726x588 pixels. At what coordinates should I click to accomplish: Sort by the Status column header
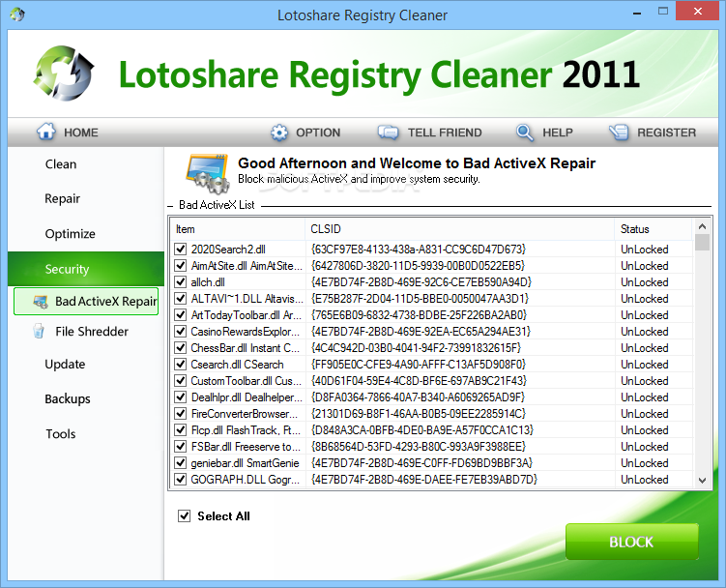653,229
